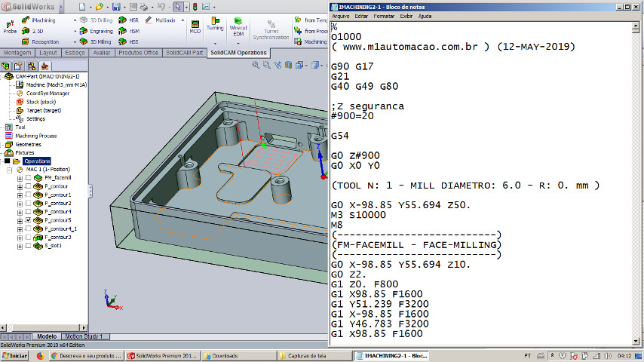The height and width of the screenshot is (362, 644).
Task: Tick the S_slot1 operation checkbox
Action: [x=29, y=246]
